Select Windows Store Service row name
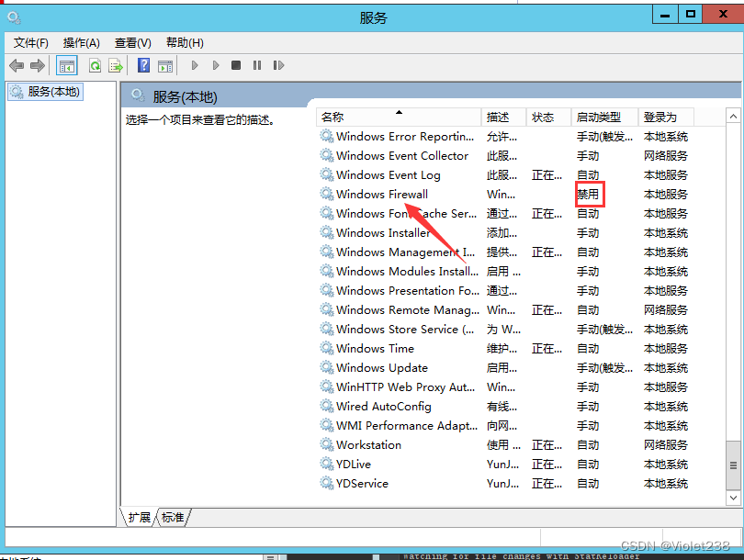Image resolution: width=744 pixels, height=560 pixels. pyautogui.click(x=405, y=329)
